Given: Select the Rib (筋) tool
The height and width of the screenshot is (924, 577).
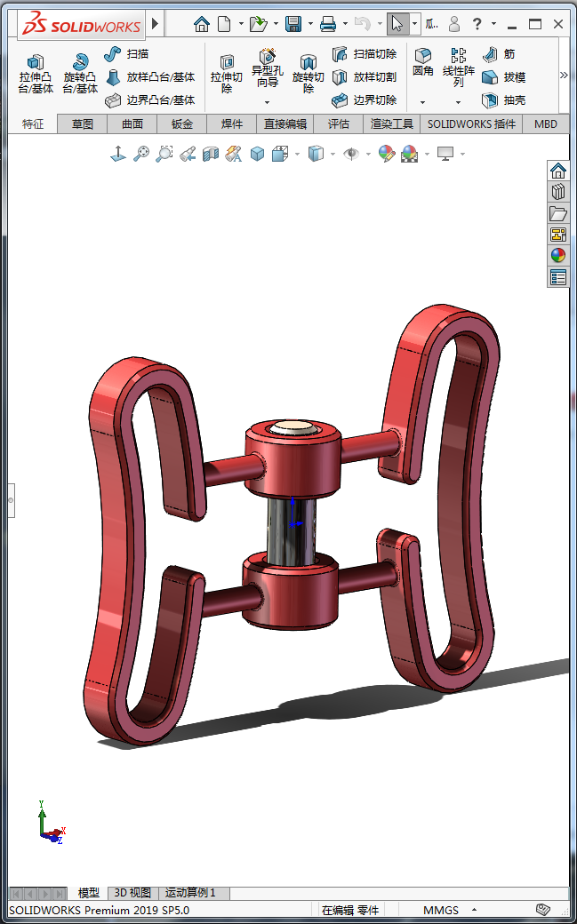Looking at the screenshot, I should click(x=499, y=54).
